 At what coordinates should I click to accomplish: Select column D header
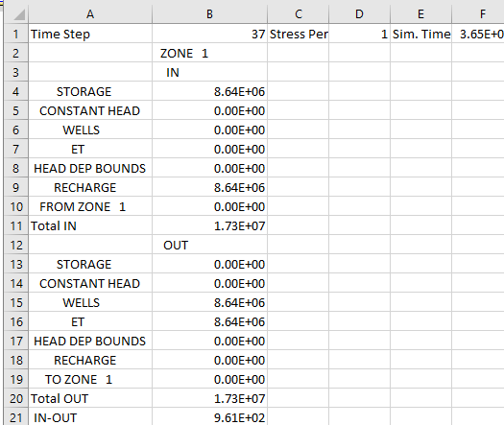pyautogui.click(x=359, y=14)
